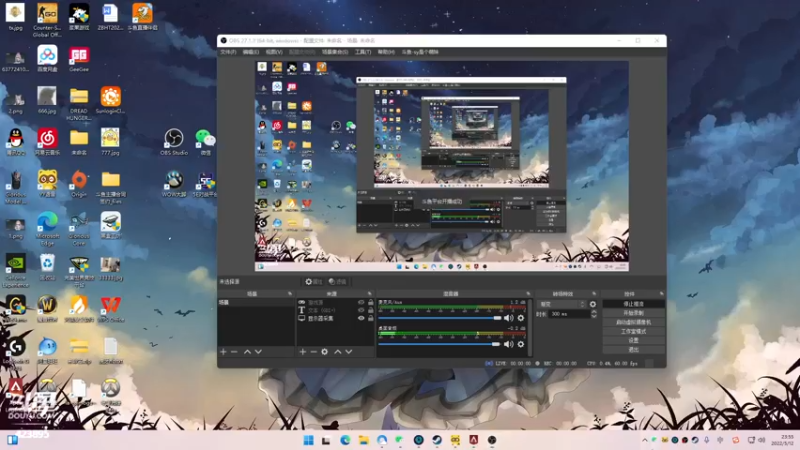The height and width of the screenshot is (450, 800).
Task: Remove selected scene with minus icon
Action: pyautogui.click(x=234, y=352)
